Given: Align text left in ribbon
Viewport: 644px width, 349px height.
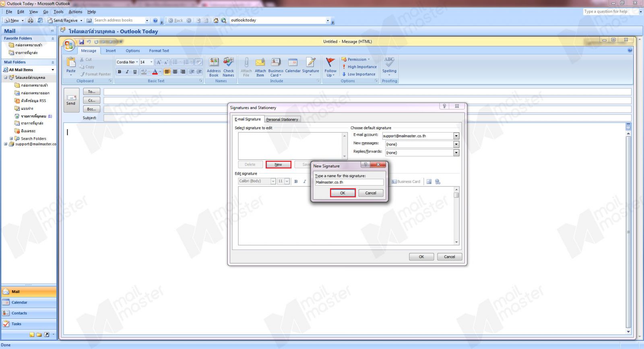Looking at the screenshot, I should coord(167,72).
